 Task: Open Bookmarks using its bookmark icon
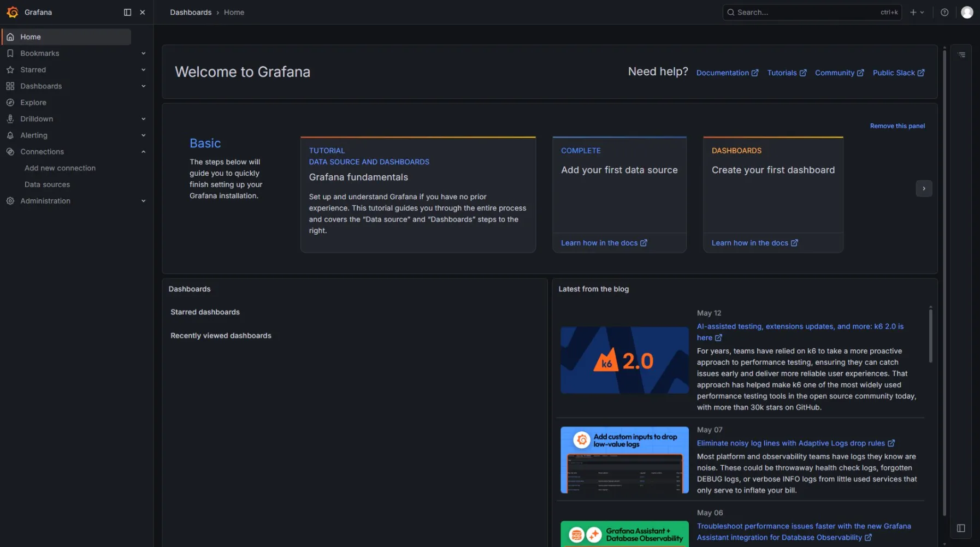[x=10, y=53]
